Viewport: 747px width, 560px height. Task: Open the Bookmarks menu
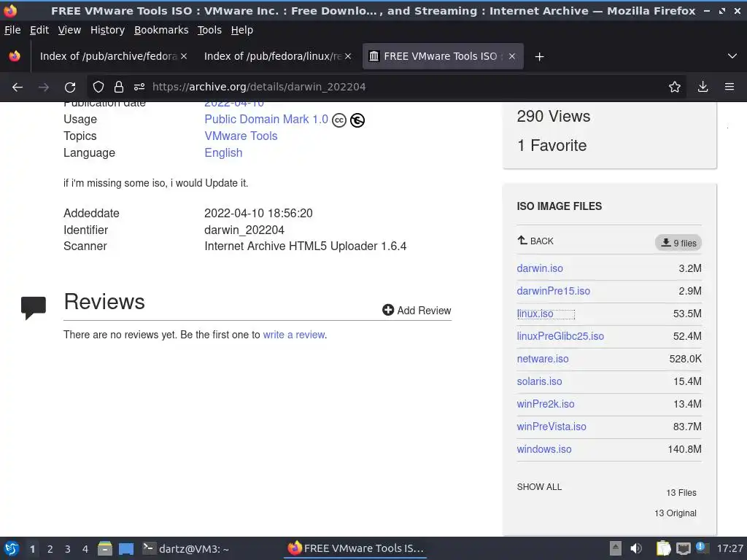[x=161, y=30]
